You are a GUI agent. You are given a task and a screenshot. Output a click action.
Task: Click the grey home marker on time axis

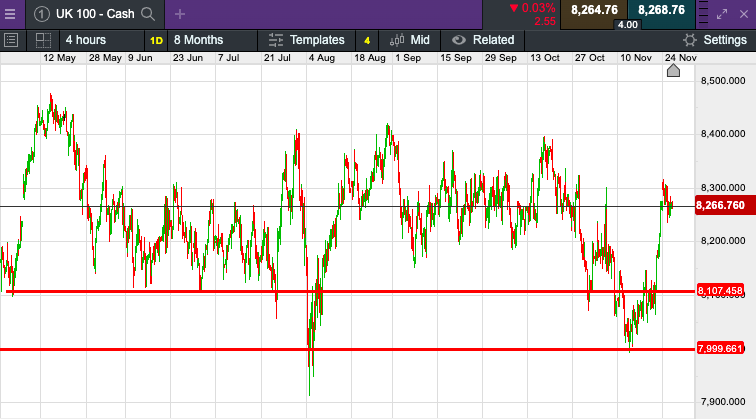673,71
